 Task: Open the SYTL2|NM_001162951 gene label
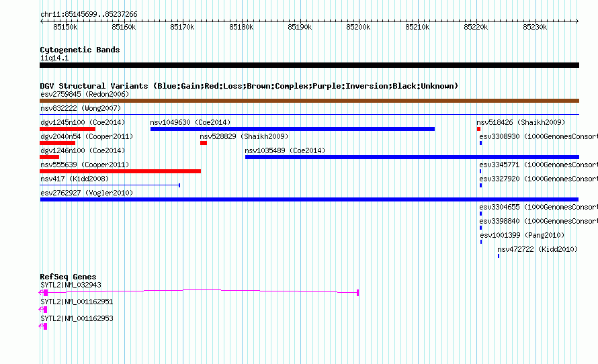[x=77, y=302]
